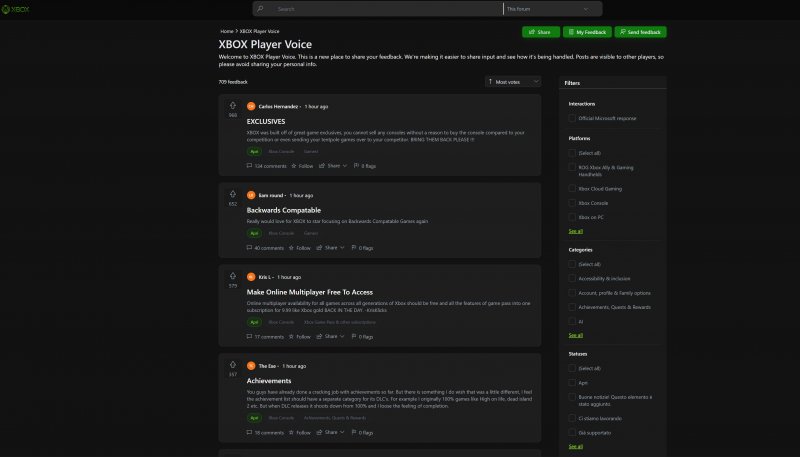This screenshot has height=457, width=800.
Task: Open The Eao's orange avatar
Action: pyautogui.click(x=251, y=366)
